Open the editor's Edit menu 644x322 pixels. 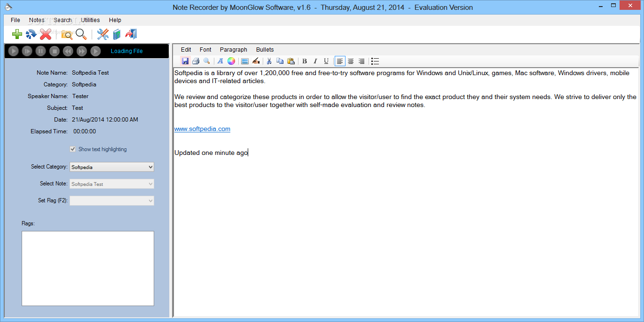[186, 50]
